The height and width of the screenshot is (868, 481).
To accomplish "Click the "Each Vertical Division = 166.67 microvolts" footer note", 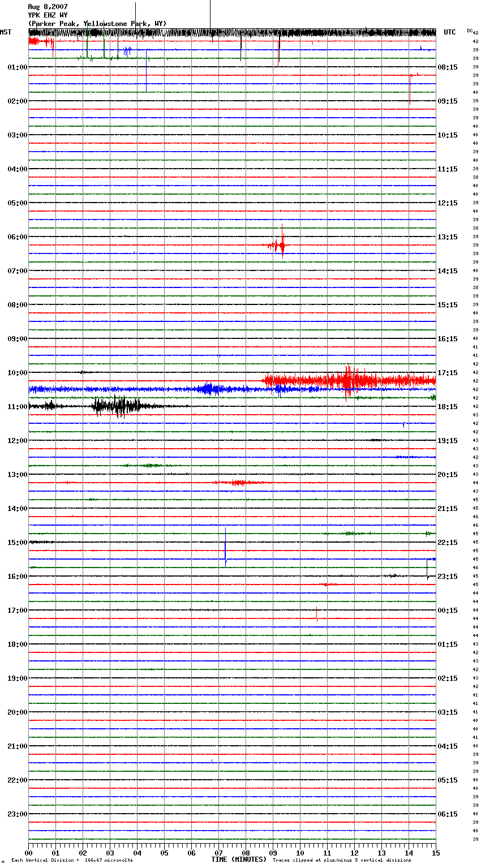I will tap(72, 860).
